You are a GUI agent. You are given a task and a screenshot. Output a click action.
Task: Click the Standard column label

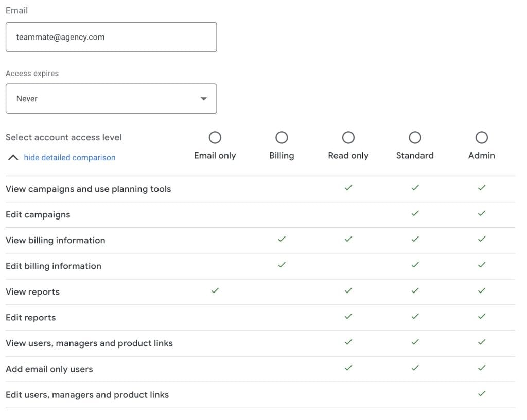pyautogui.click(x=415, y=155)
